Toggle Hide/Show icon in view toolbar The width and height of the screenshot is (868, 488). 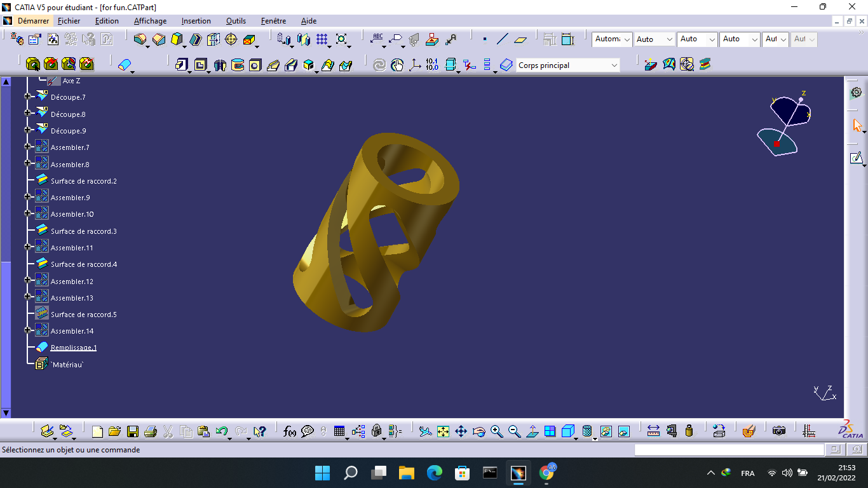(606, 431)
